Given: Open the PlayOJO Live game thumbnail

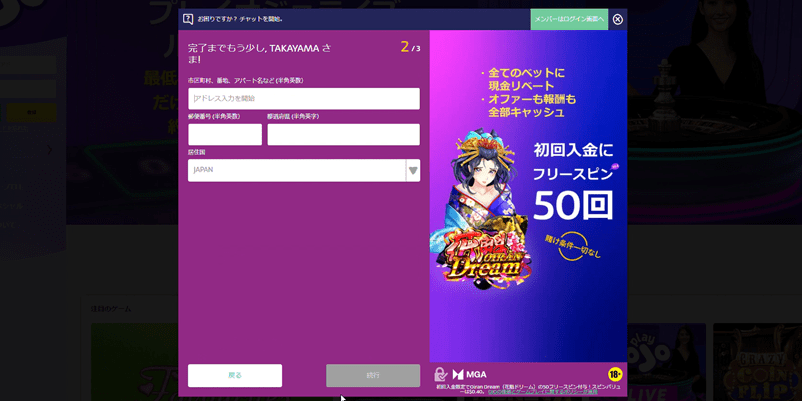Looking at the screenshot, I should 666,362.
